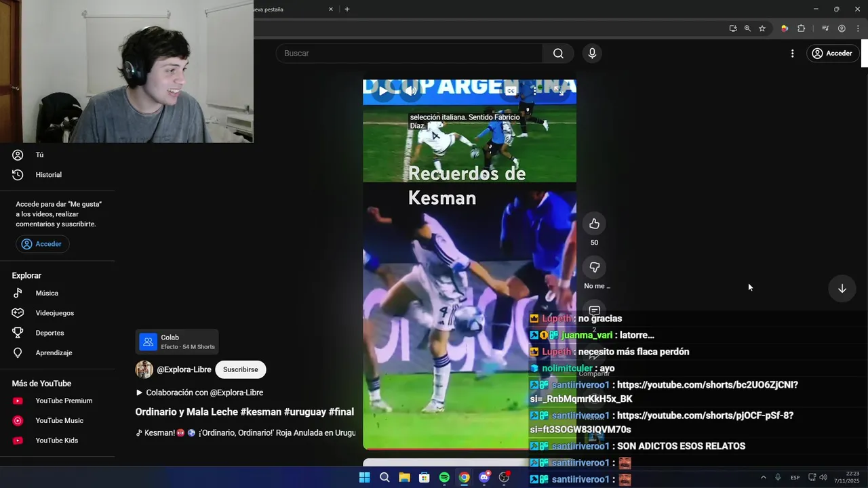Switch to Chrome in taskbar

click(464, 477)
